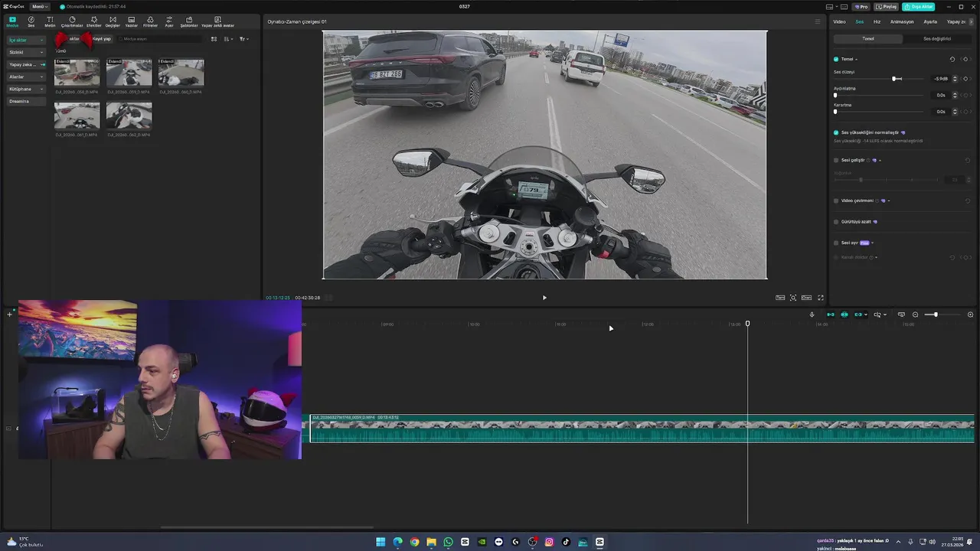Expand Yapay zeka sidebar section

click(27, 64)
